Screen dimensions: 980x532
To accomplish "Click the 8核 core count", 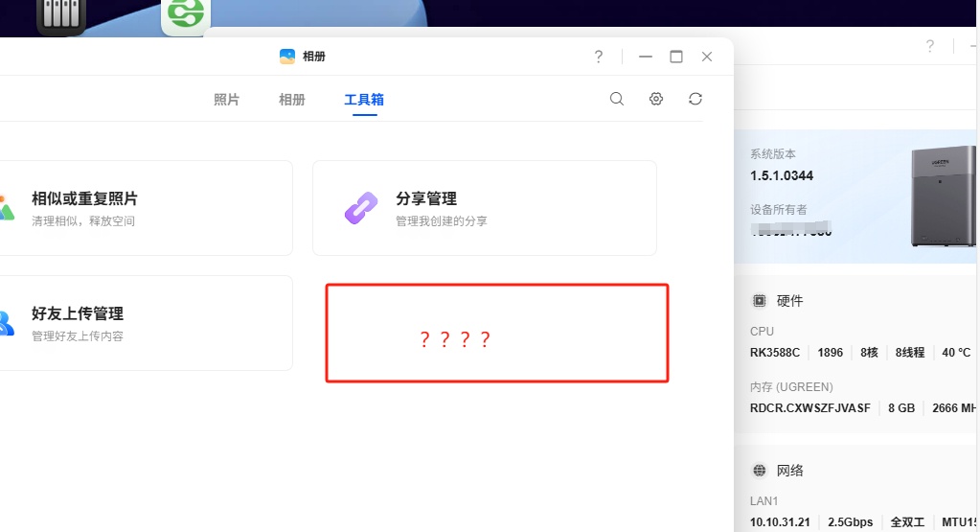I will tap(870, 353).
